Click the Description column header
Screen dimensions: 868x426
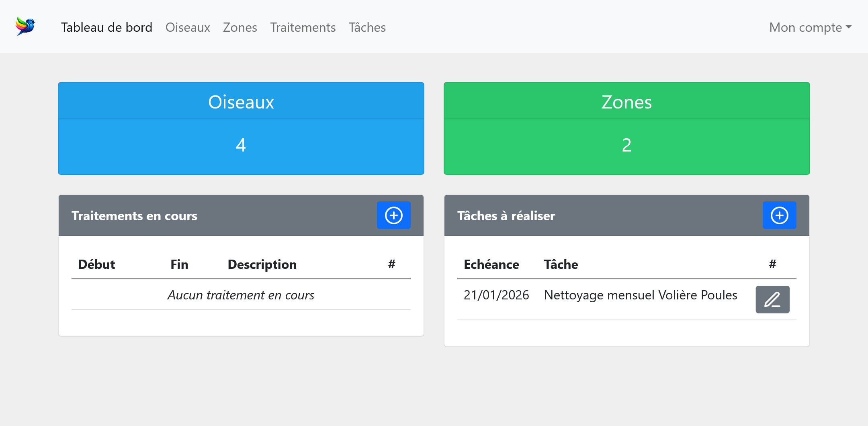[x=262, y=264]
